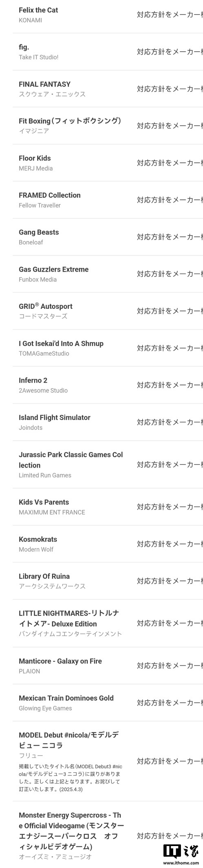Click Island Flight Simulator entry

tap(108, 422)
